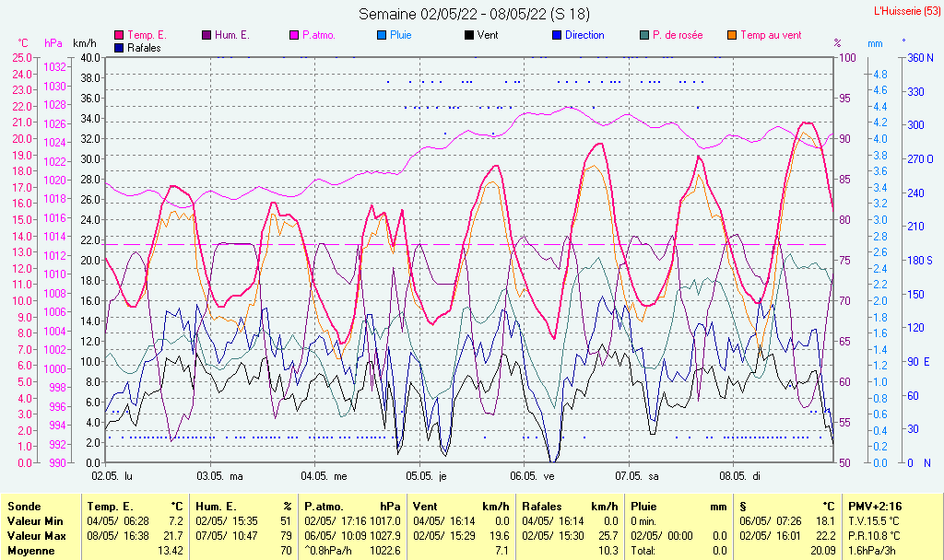Select the 'Pluie' legend label
Screen dimensions: 944x560
click(401, 36)
